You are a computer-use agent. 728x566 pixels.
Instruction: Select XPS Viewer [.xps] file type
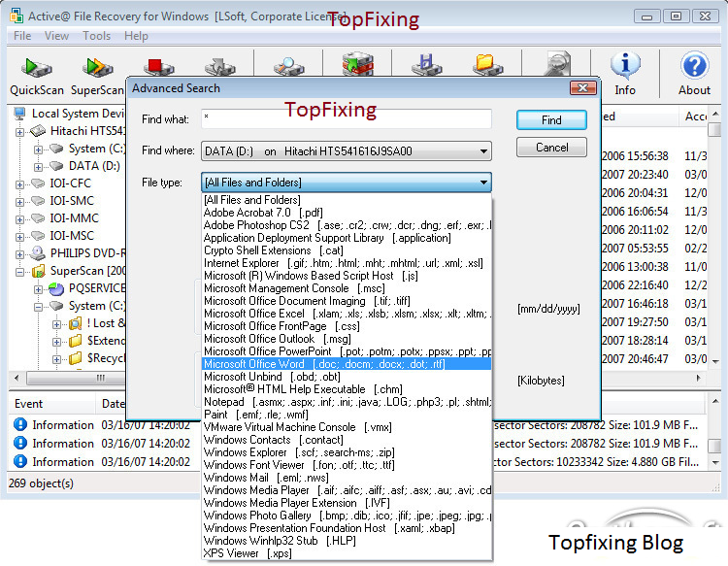coord(347,553)
